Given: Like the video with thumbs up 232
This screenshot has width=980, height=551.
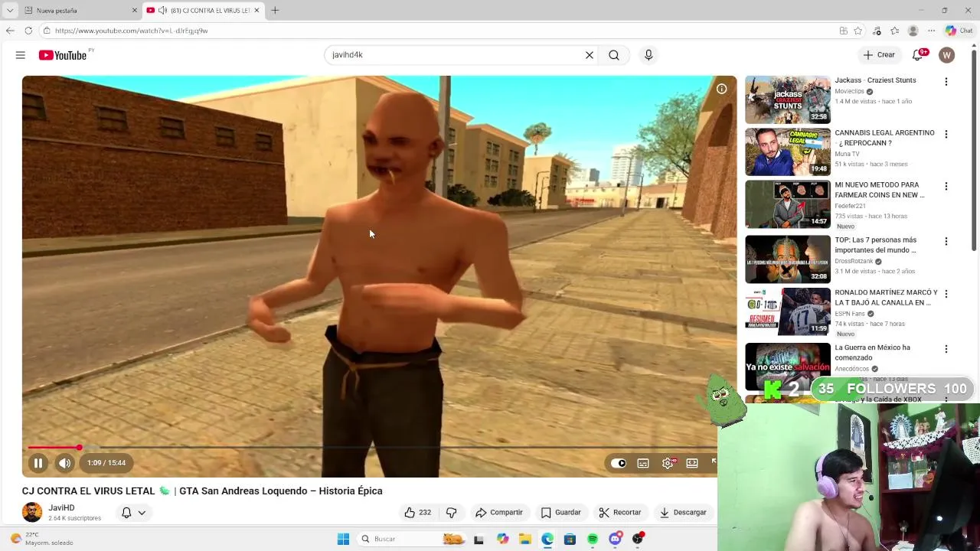Looking at the screenshot, I should 417,513.
